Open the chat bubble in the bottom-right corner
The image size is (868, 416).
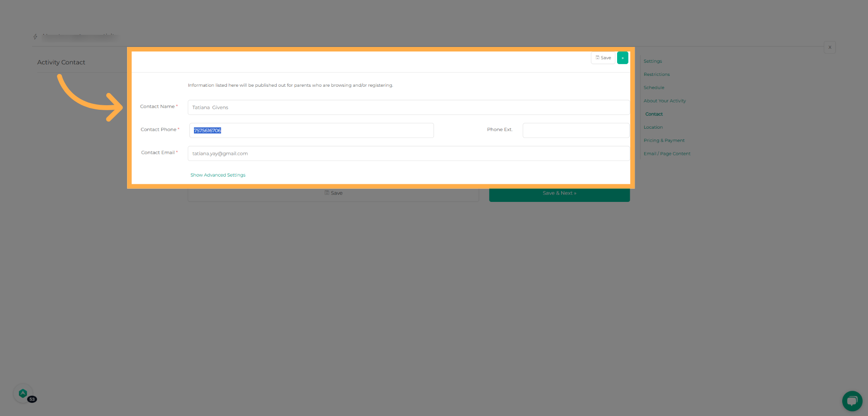[852, 401]
